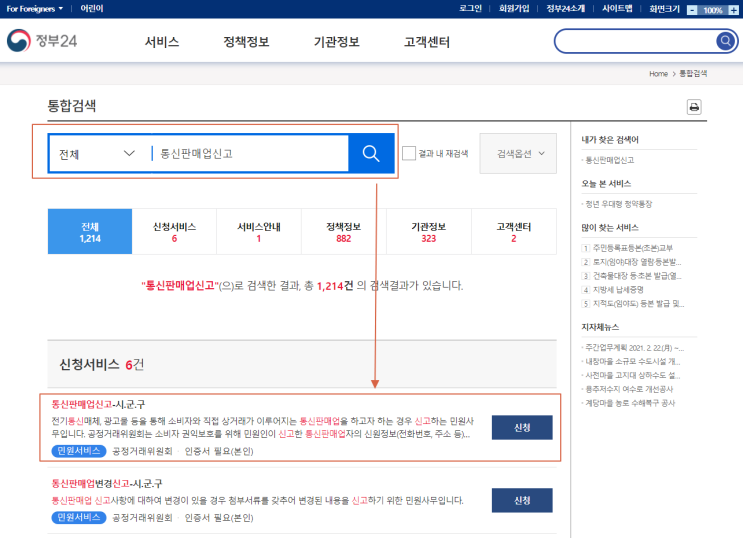Viewport: 743px width, 538px height.
Task: Open news item 계당마을 농로 수해복구 공사
Action: pyautogui.click(x=630, y=403)
